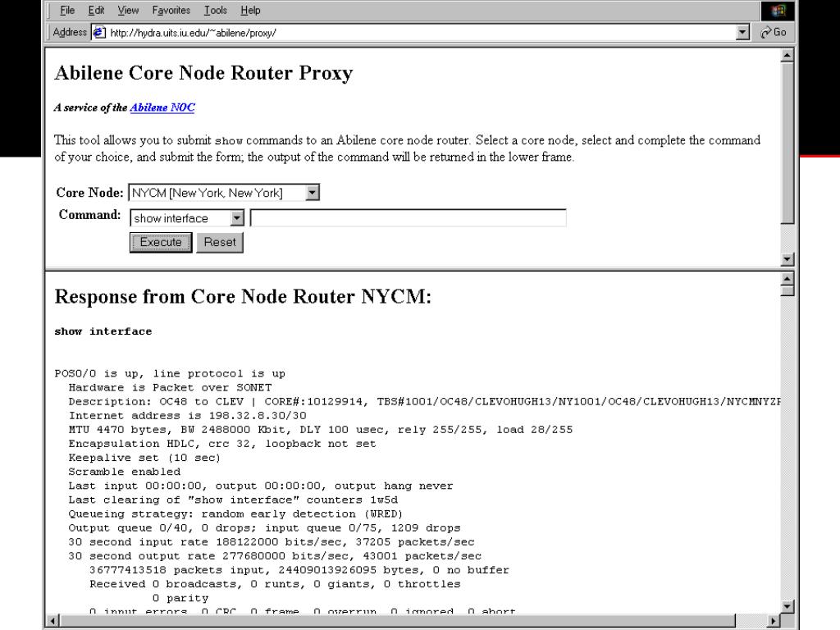The image size is (840, 630).
Task: Click 'Encapsulation HDLC, crc 32' line
Action: (x=222, y=444)
